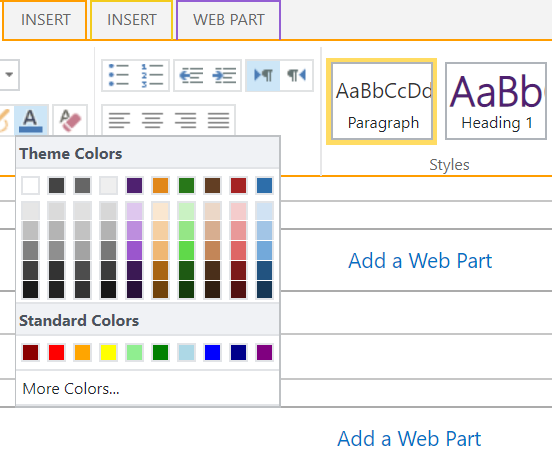The height and width of the screenshot is (457, 552).
Task: Select the Styles group label
Action: [x=449, y=165]
